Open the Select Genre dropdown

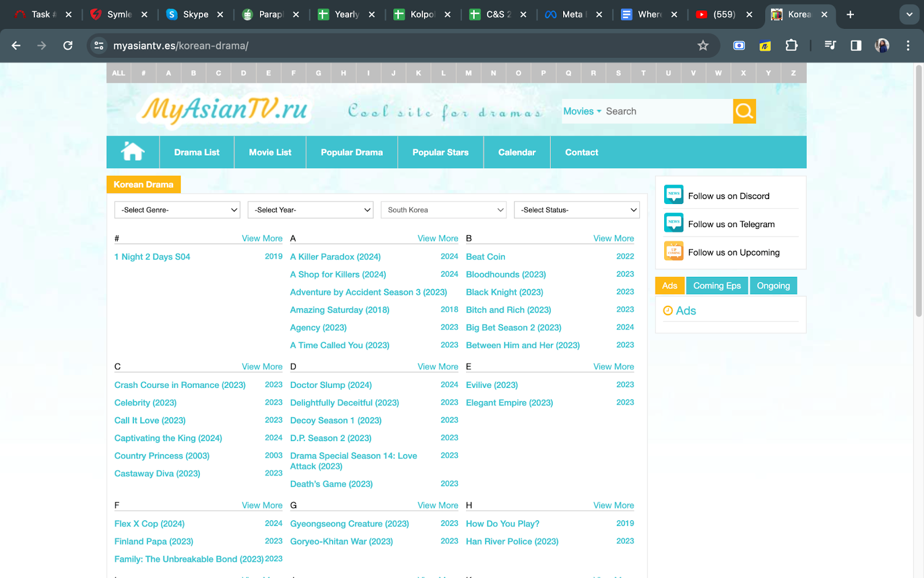click(x=177, y=210)
